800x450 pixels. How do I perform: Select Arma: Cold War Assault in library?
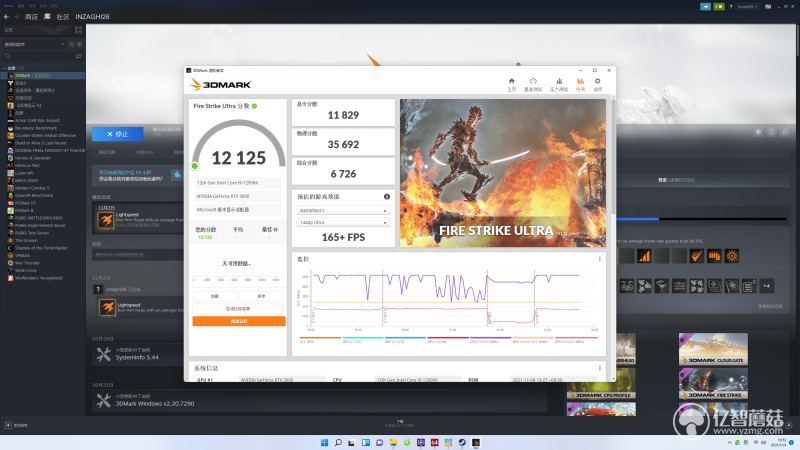[37, 120]
